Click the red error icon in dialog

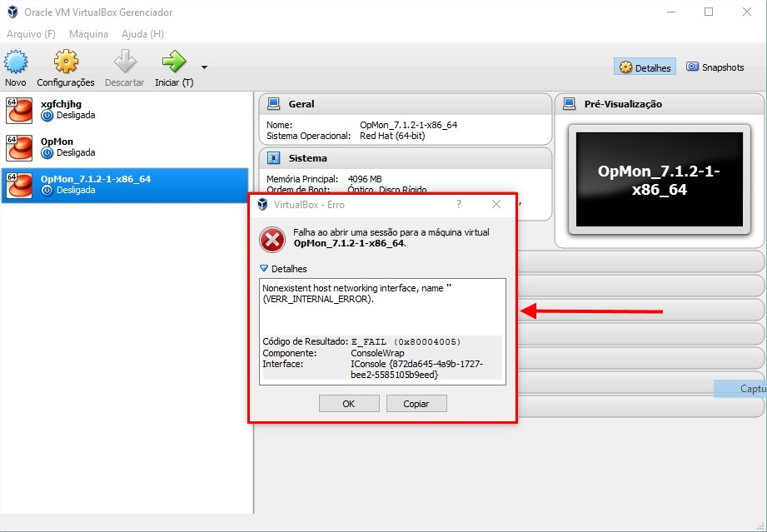point(272,239)
